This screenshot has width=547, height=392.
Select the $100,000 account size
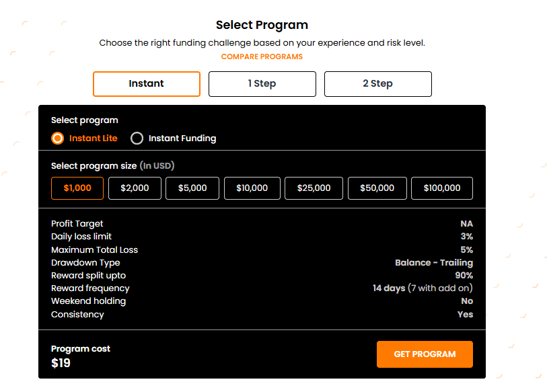coord(441,188)
